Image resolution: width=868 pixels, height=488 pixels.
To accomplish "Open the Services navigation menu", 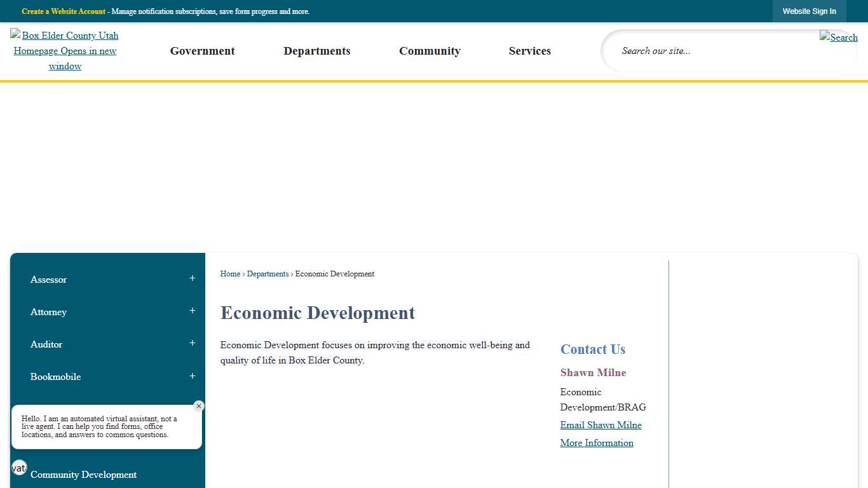I will (x=530, y=51).
